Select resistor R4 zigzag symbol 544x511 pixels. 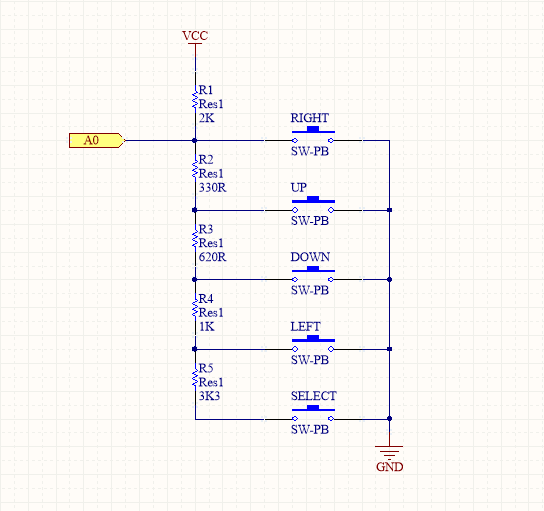coord(195,308)
